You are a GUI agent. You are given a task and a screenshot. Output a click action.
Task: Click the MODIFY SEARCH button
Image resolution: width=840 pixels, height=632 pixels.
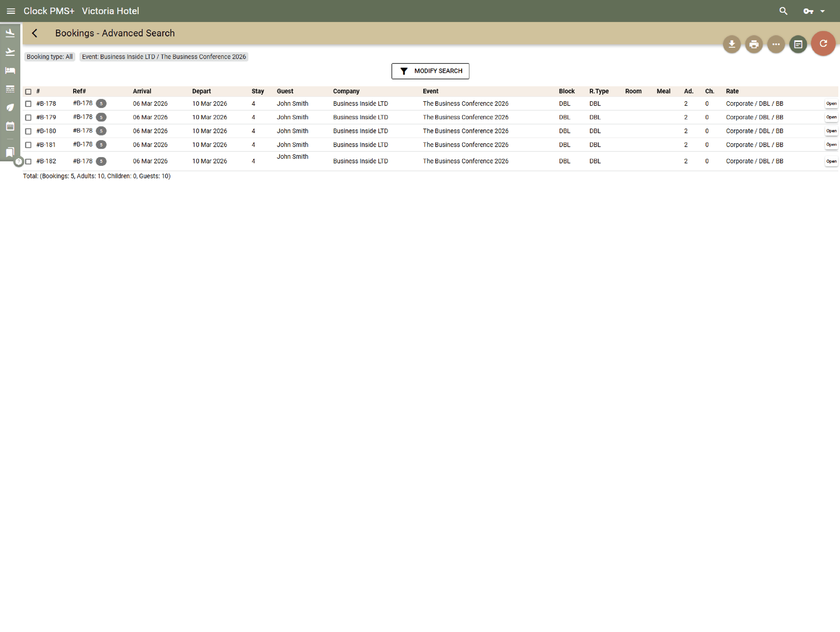430,71
